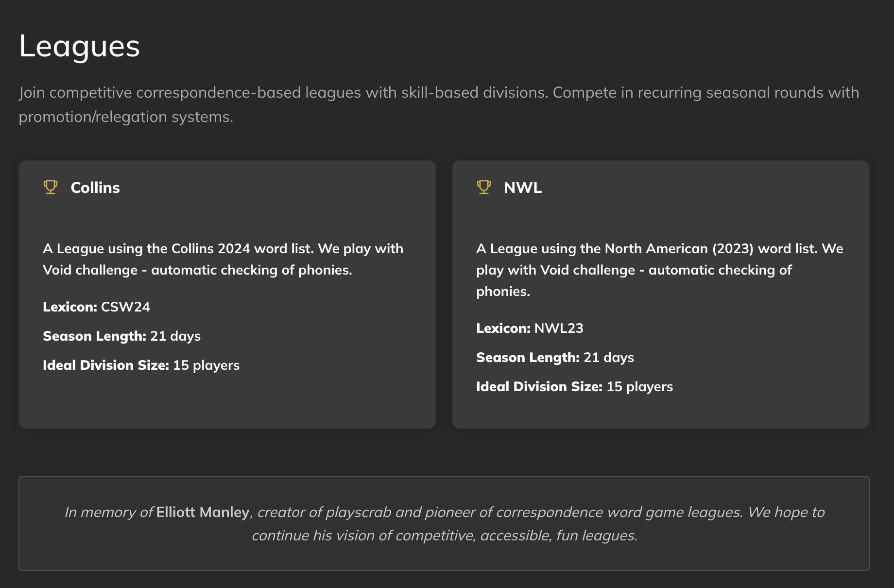The image size is (894, 588).
Task: Click the trophy icon beside Collins
Action: [x=51, y=187]
